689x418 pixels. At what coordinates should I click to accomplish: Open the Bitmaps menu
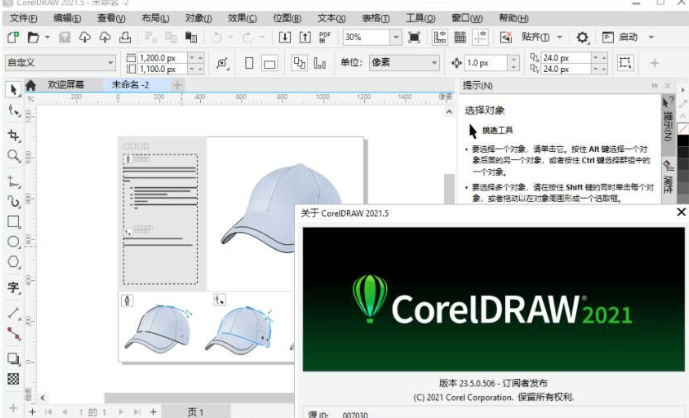[x=287, y=18]
